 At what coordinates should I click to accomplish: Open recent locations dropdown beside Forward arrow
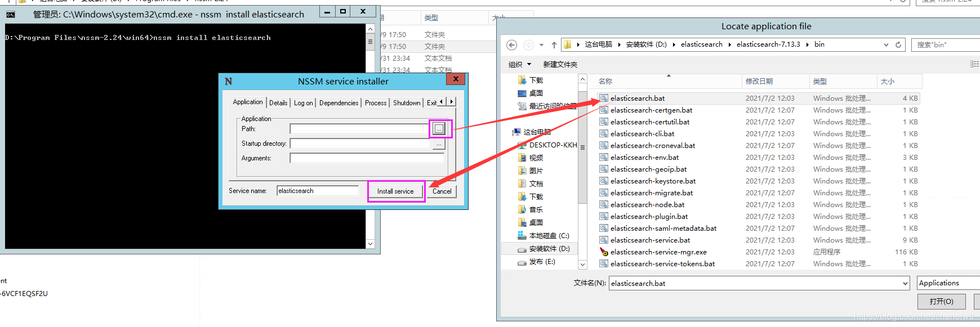tap(541, 45)
